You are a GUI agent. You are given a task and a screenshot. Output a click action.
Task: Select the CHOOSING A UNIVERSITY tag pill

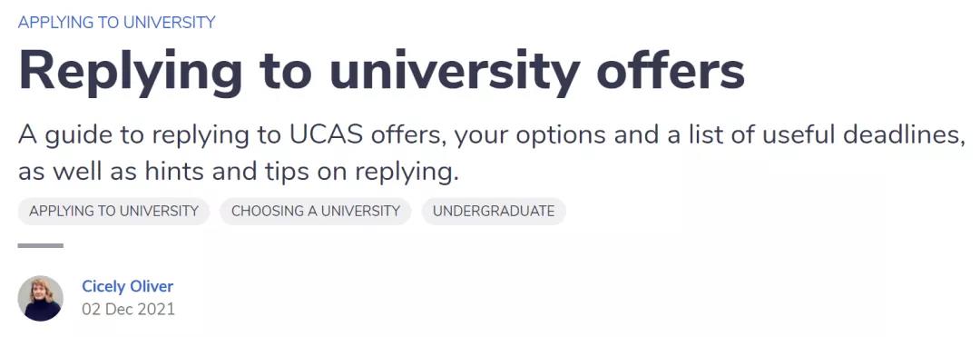[316, 212]
